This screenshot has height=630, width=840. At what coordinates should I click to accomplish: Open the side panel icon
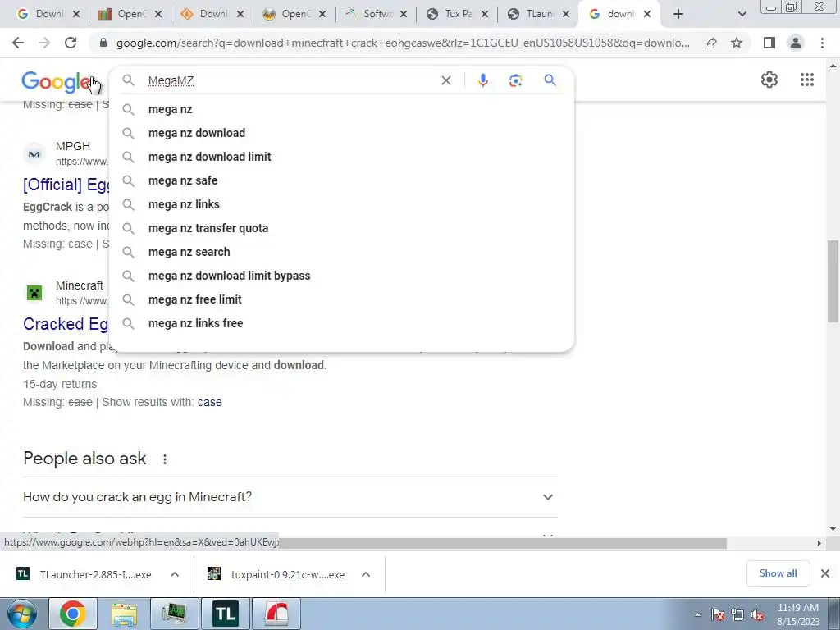click(769, 43)
